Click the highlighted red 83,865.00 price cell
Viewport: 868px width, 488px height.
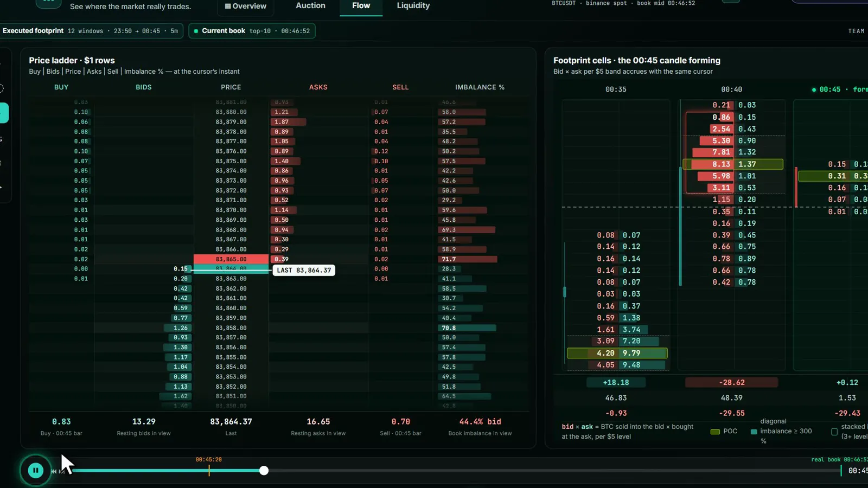(x=231, y=259)
